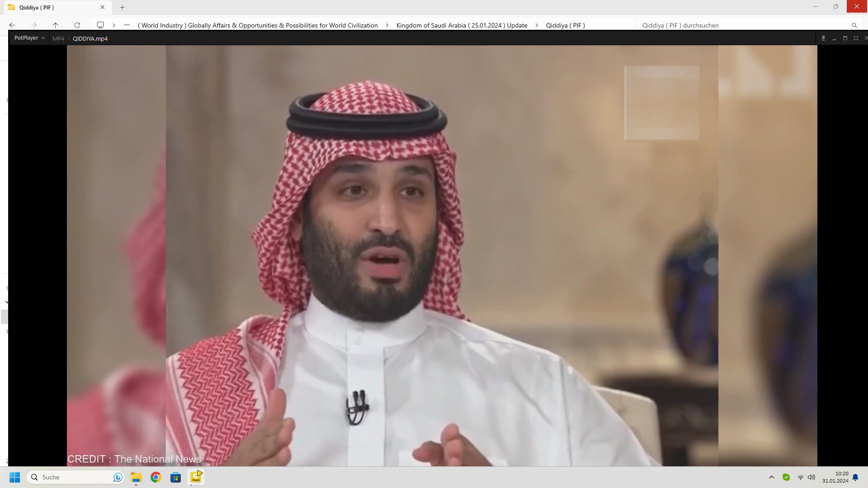Go up one folder level

55,25
